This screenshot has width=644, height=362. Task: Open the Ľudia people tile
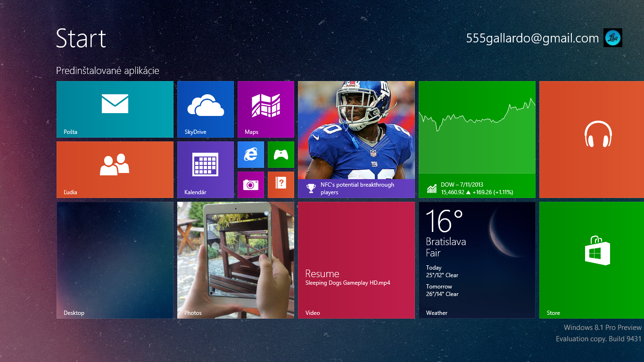115,170
